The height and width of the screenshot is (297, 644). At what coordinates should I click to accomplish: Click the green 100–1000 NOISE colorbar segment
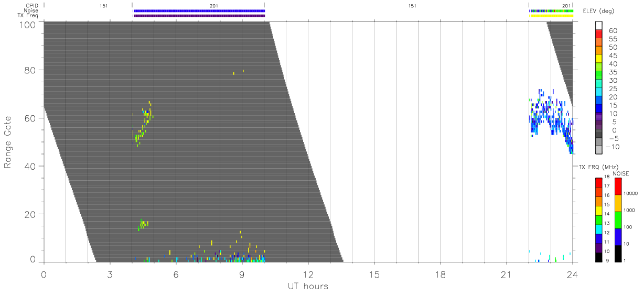click(618, 220)
